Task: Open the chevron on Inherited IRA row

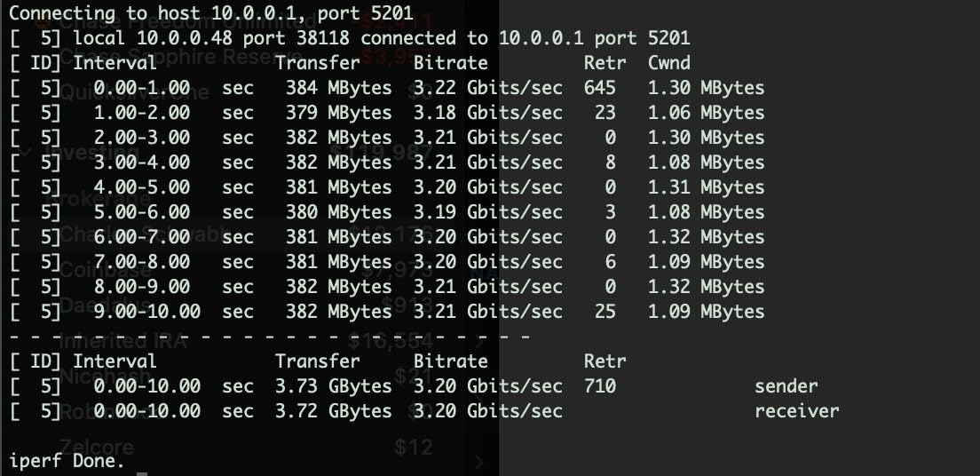Action: pos(480,338)
